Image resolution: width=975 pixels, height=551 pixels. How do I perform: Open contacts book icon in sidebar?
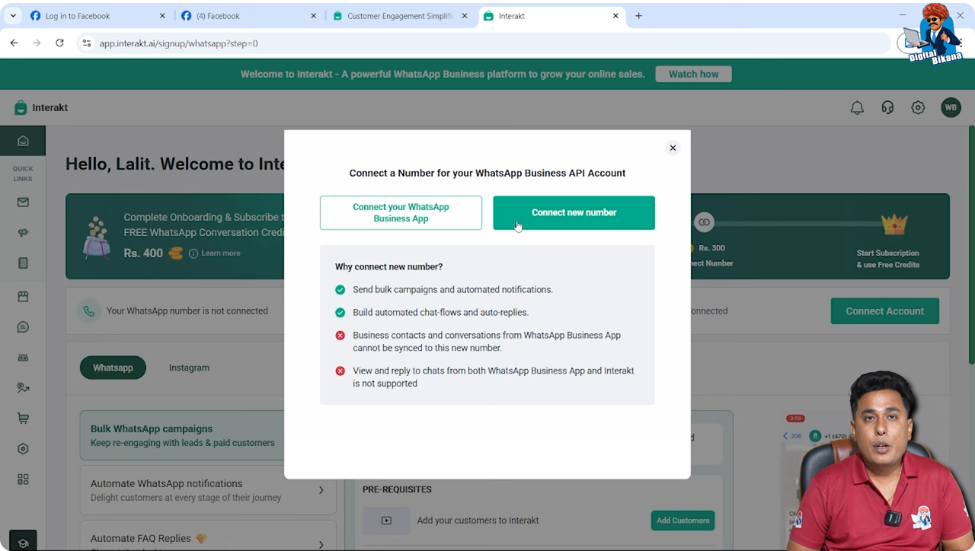pyautogui.click(x=23, y=263)
